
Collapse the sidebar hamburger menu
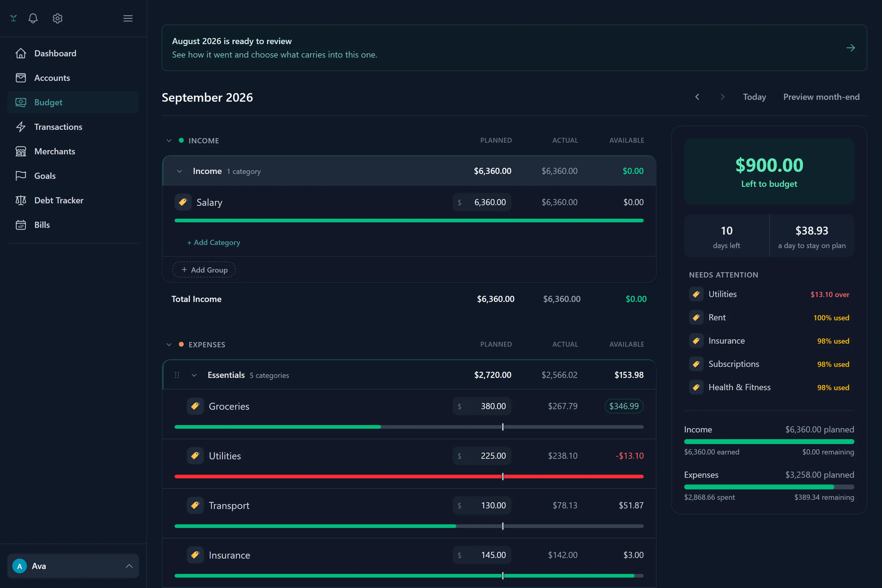[x=128, y=18]
